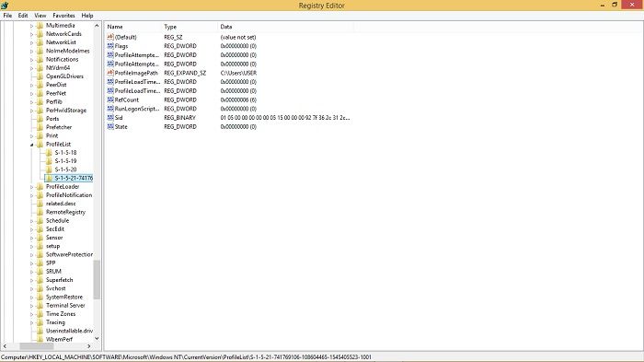
Task: Click the Registry Editor app icon in title bar
Action: (5, 6)
